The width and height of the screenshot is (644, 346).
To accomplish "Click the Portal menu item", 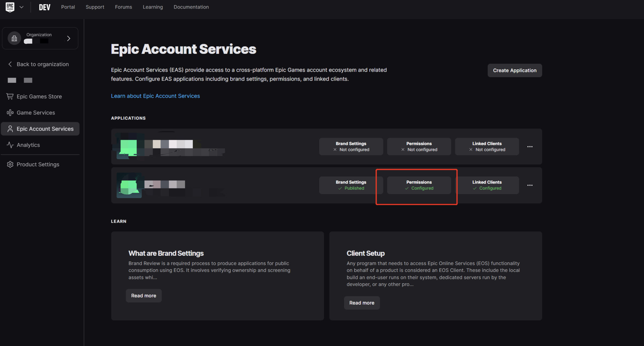I will pyautogui.click(x=68, y=6).
